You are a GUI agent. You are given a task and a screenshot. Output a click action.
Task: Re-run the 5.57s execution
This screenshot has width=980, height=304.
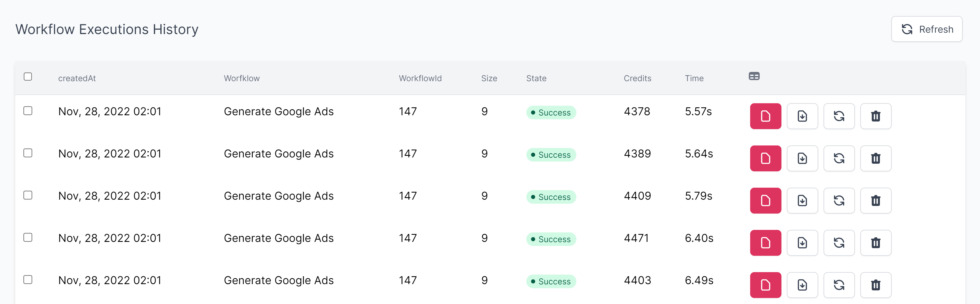click(839, 116)
